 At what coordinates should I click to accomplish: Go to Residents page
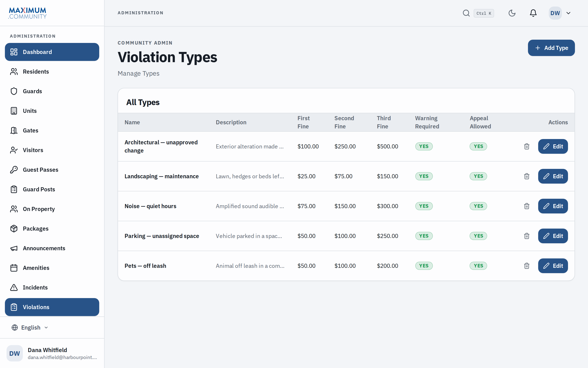(x=52, y=72)
